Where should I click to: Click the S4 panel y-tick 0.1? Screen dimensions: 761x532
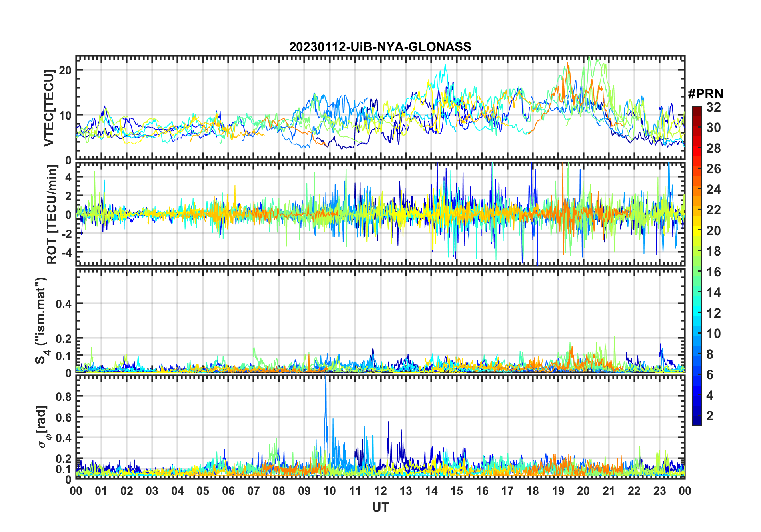(64, 356)
